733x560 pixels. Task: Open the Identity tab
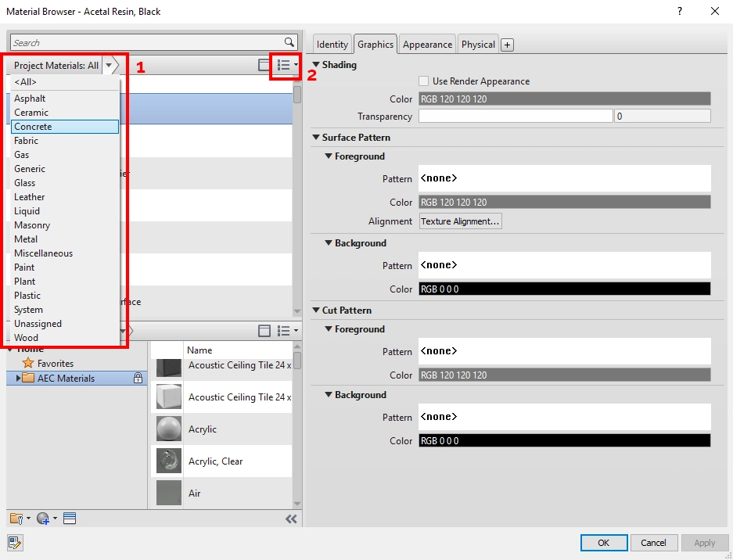point(332,44)
